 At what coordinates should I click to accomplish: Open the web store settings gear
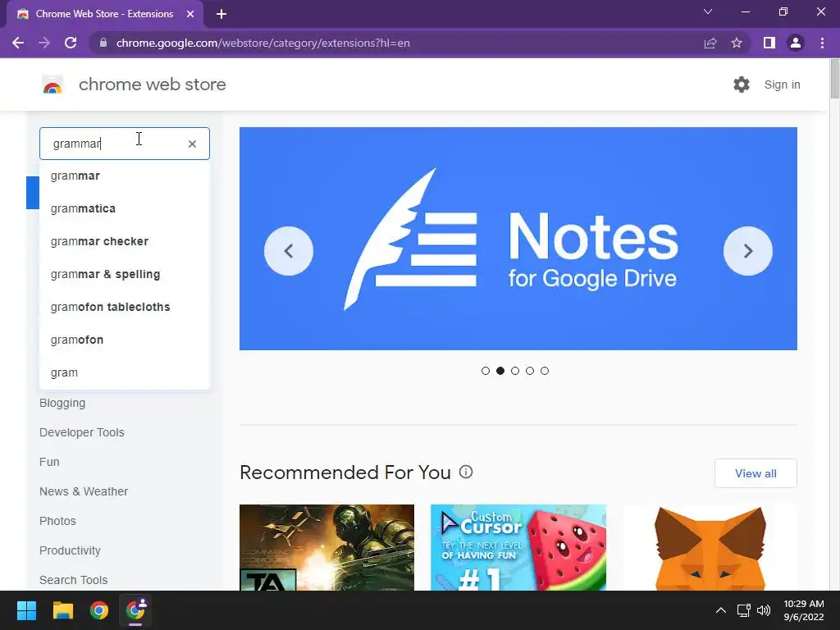[x=742, y=84]
